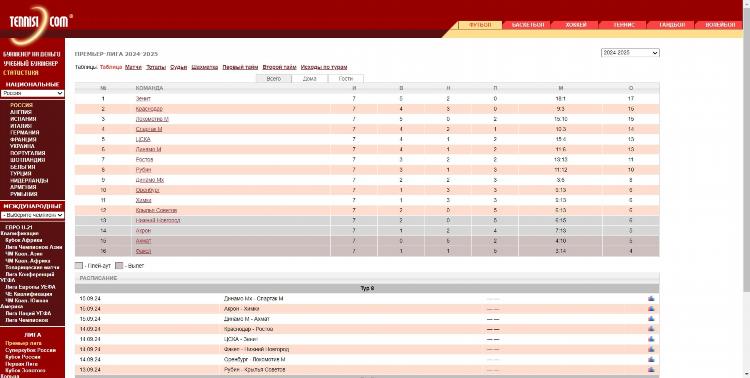Open the Зенит team link
Image resolution: width=750 pixels, height=378 pixels.
143,99
